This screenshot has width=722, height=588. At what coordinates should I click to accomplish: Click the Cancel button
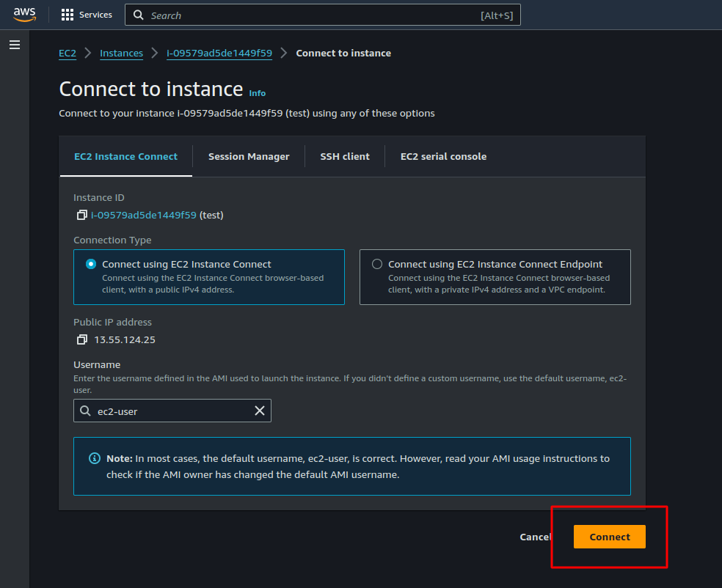[535, 537]
